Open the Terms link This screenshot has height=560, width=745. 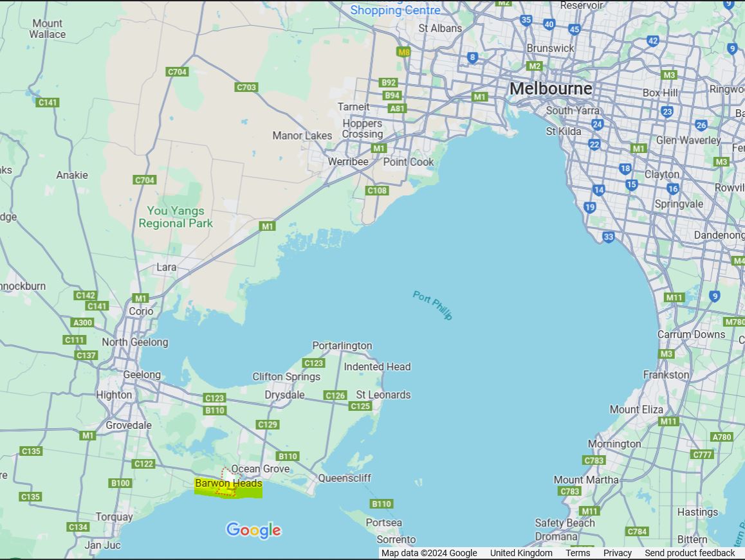[x=578, y=553]
